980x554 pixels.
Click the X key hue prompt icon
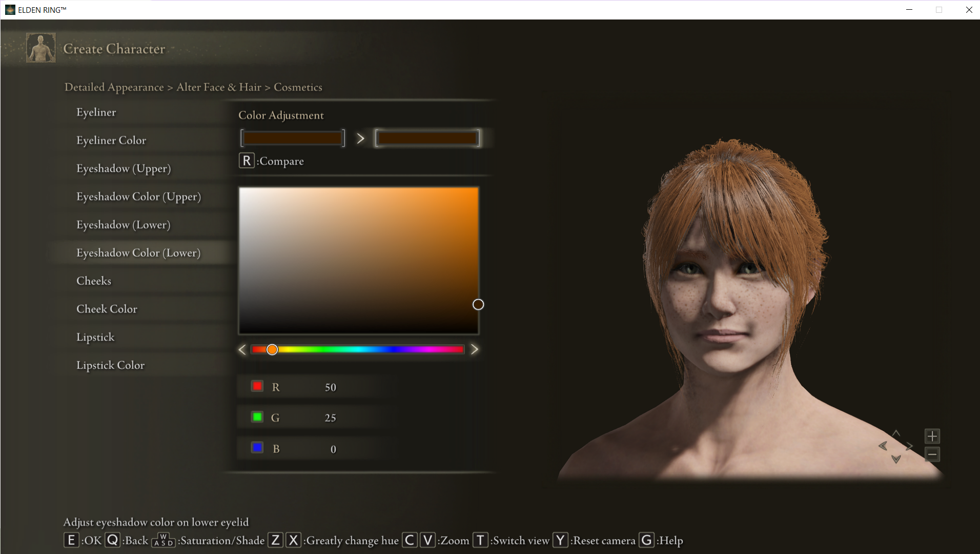293,541
